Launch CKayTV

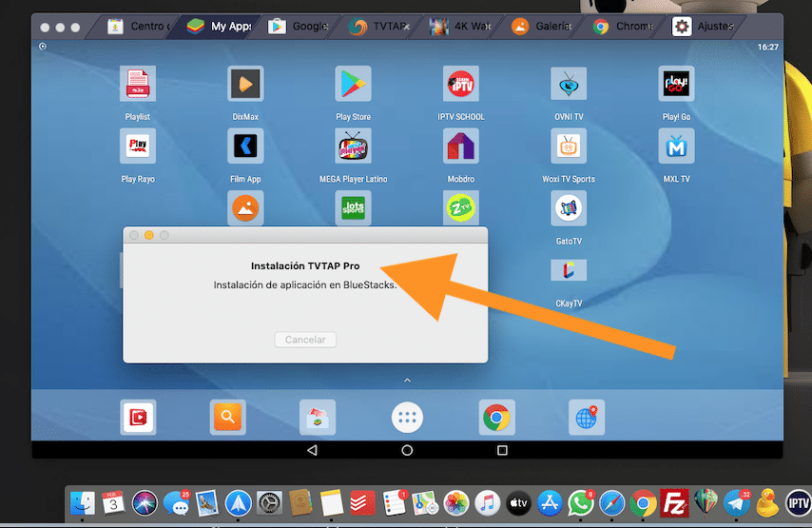click(x=569, y=270)
